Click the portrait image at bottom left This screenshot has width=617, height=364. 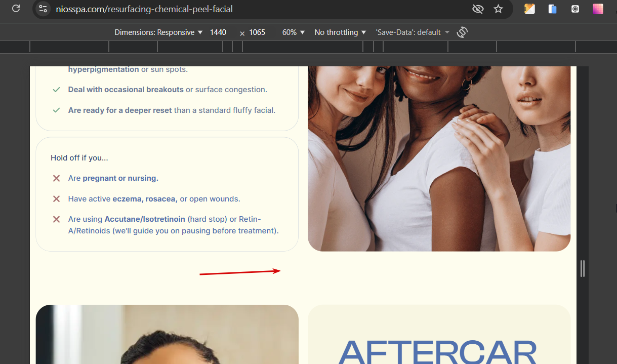pos(167,335)
